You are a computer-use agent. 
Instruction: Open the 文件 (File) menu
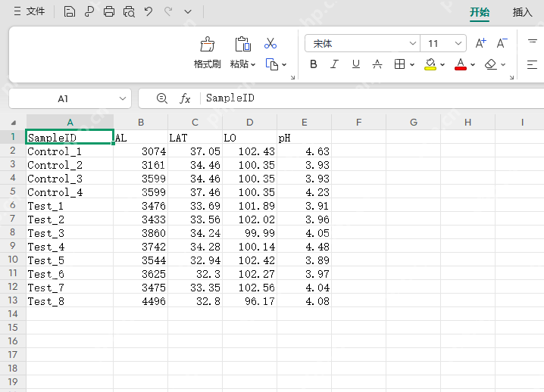coord(29,11)
